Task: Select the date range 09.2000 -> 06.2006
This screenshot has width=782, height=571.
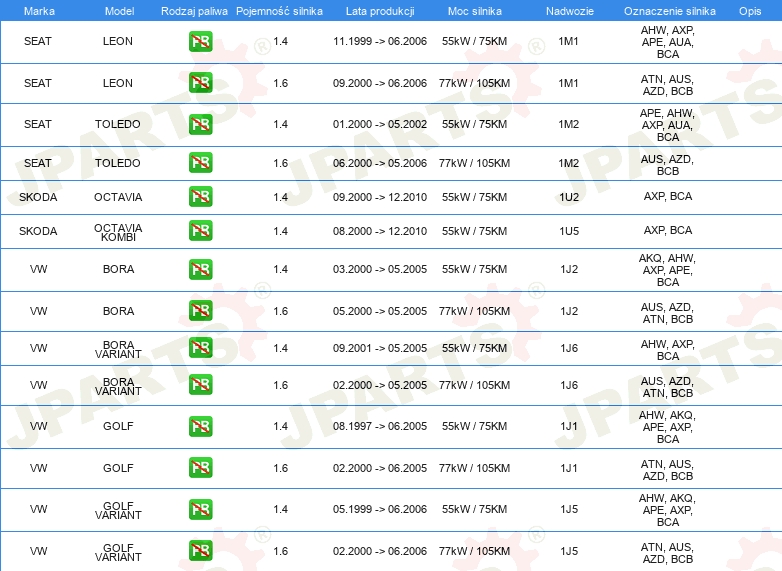Action: tap(380, 83)
